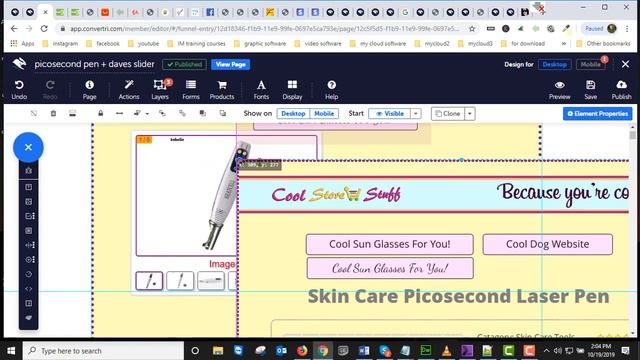Expand the align tool dropdown arrow
The image size is (640, 360).
pos(147,114)
